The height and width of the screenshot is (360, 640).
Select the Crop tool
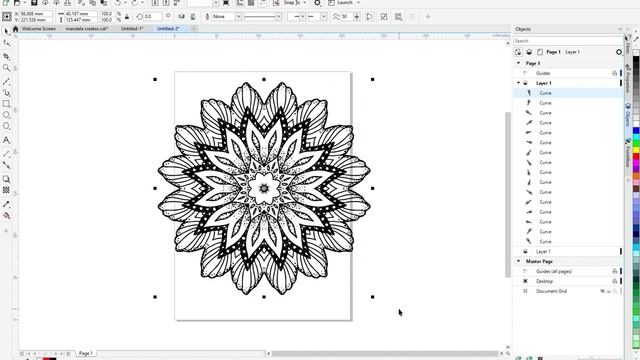pyautogui.click(x=6, y=56)
